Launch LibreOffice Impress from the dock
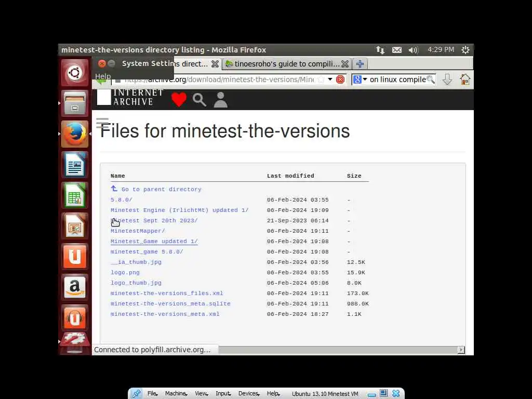 75,226
